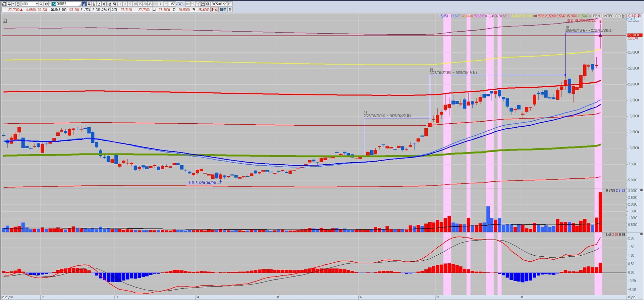
Task: Click the custom interval value field
Action: point(160,4)
